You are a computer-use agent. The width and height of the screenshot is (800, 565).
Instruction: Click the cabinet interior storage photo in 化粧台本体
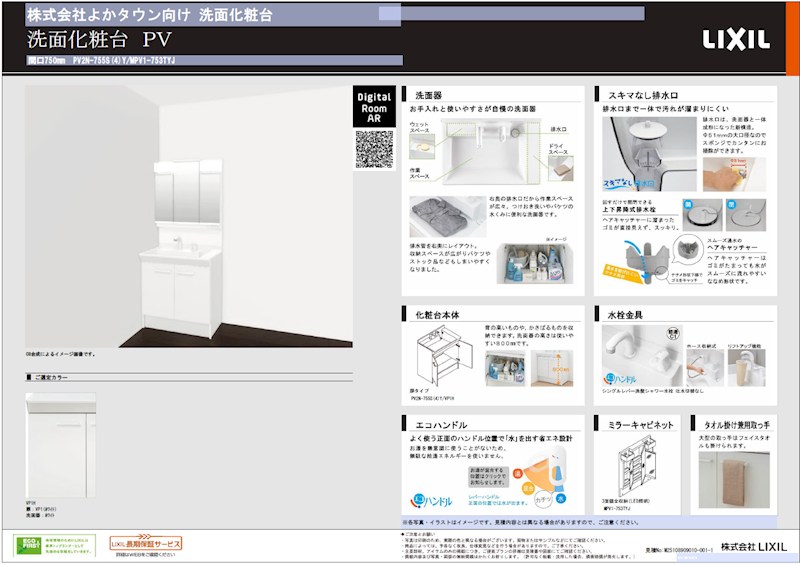click(x=505, y=368)
